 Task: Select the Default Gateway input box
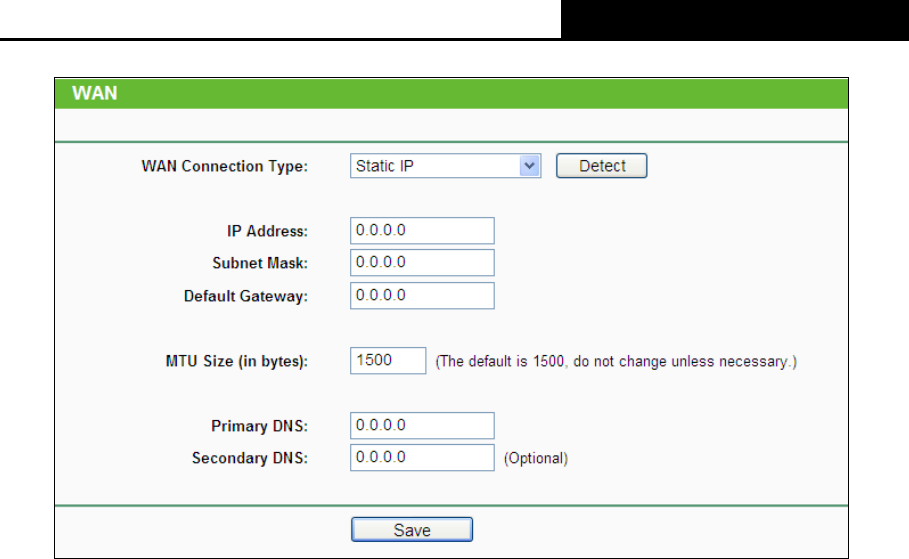click(x=422, y=296)
